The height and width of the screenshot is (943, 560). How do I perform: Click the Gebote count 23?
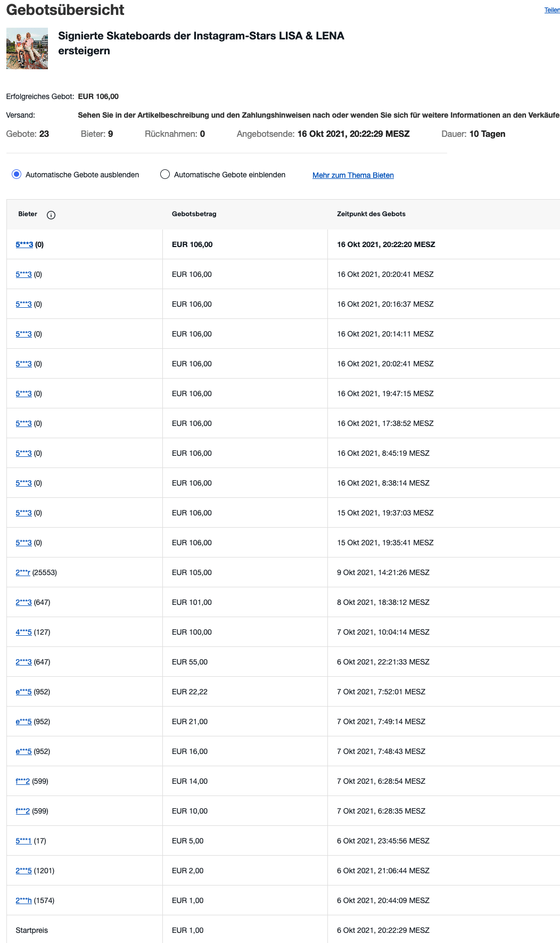click(44, 134)
